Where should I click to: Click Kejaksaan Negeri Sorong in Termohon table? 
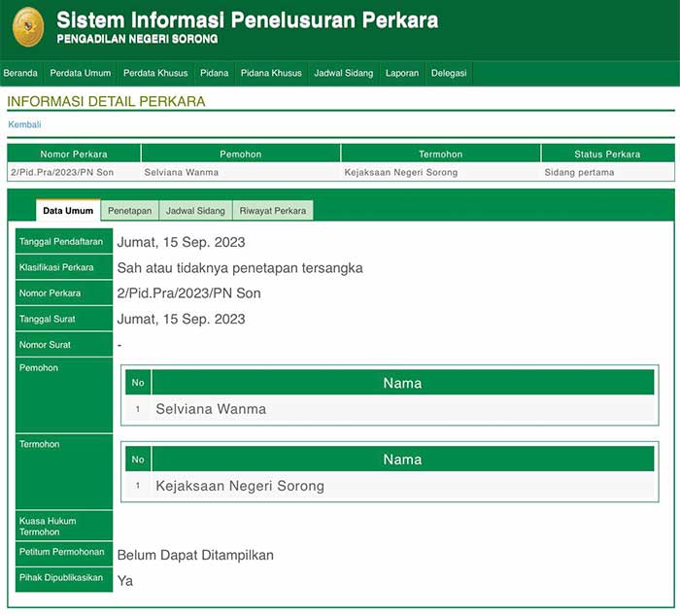(x=240, y=486)
